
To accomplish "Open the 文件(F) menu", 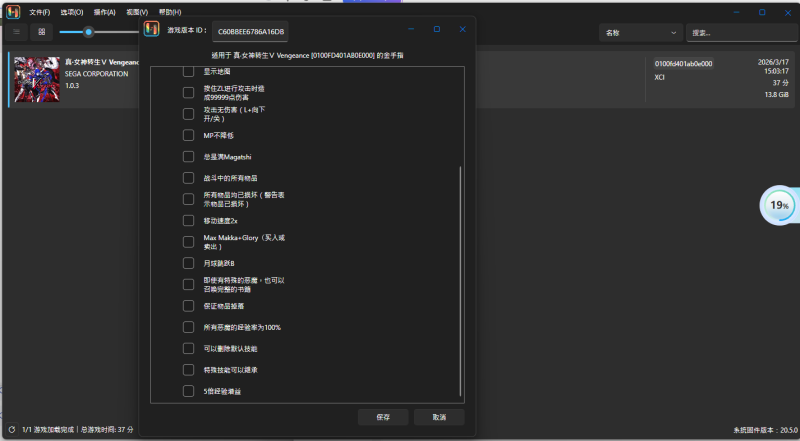I will pyautogui.click(x=39, y=12).
